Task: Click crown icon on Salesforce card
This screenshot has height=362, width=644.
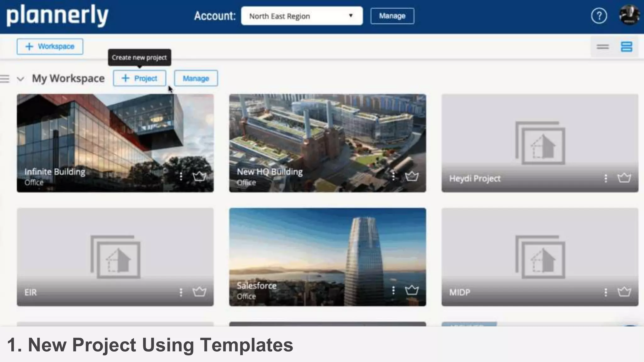Action: point(412,290)
